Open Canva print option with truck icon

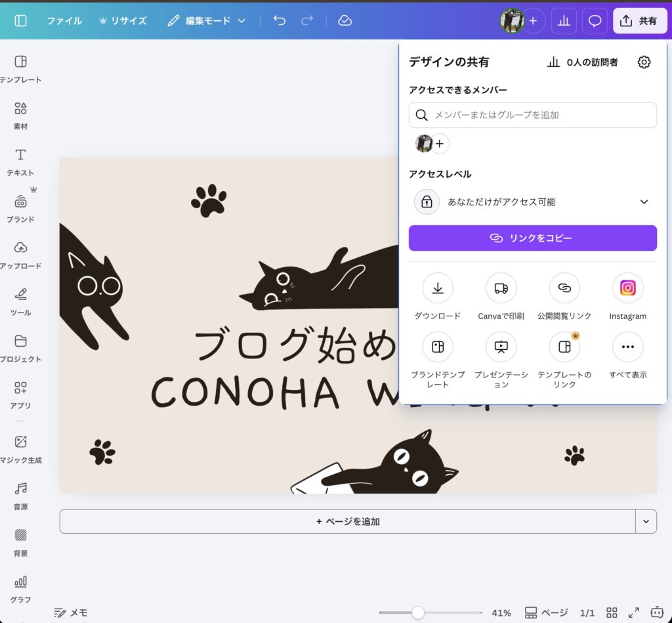pyautogui.click(x=501, y=288)
